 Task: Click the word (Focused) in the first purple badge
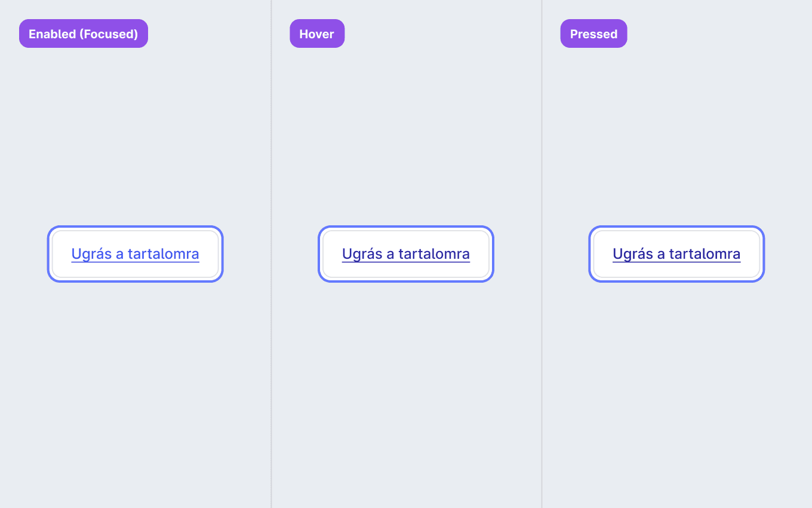click(109, 34)
